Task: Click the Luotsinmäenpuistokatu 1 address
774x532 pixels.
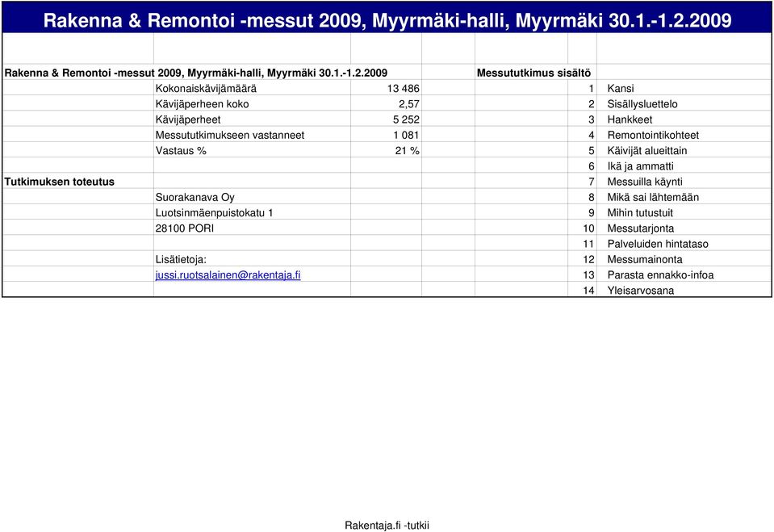Action: [x=214, y=213]
